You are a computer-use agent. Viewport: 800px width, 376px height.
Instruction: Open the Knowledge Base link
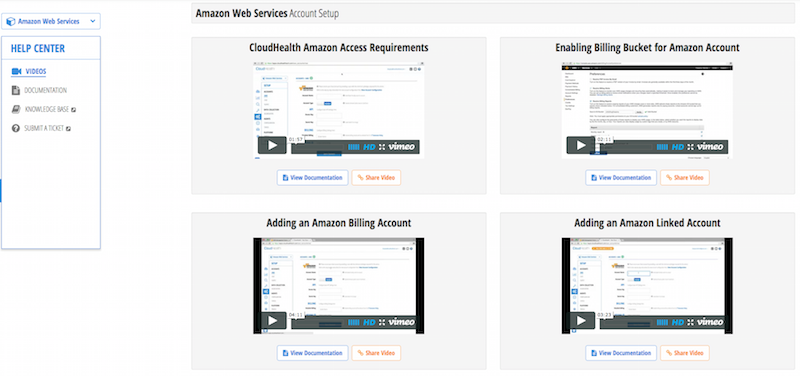tap(43, 109)
